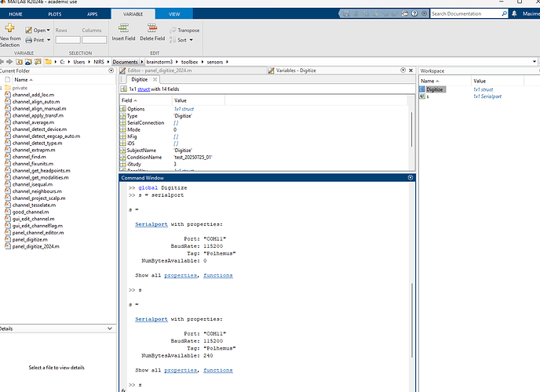Click 1x1 Serialport value in Workspace
This screenshot has width=540, height=392.
[x=487, y=96]
